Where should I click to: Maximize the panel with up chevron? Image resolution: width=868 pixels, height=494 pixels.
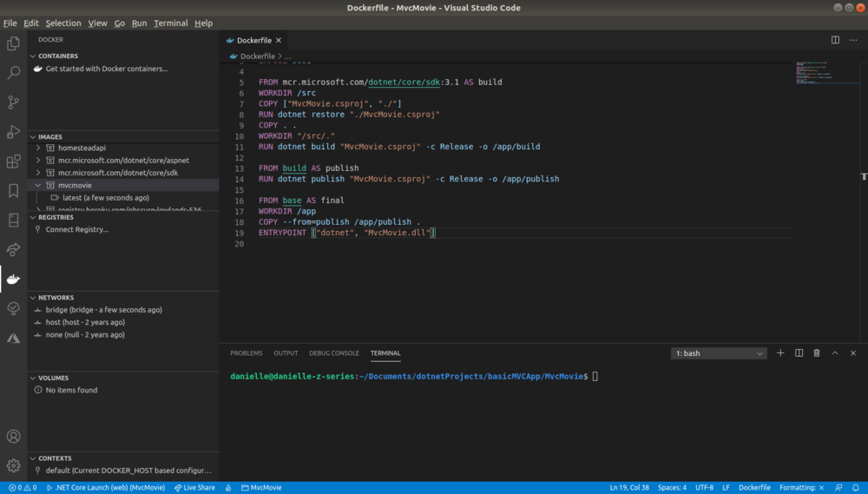click(835, 352)
